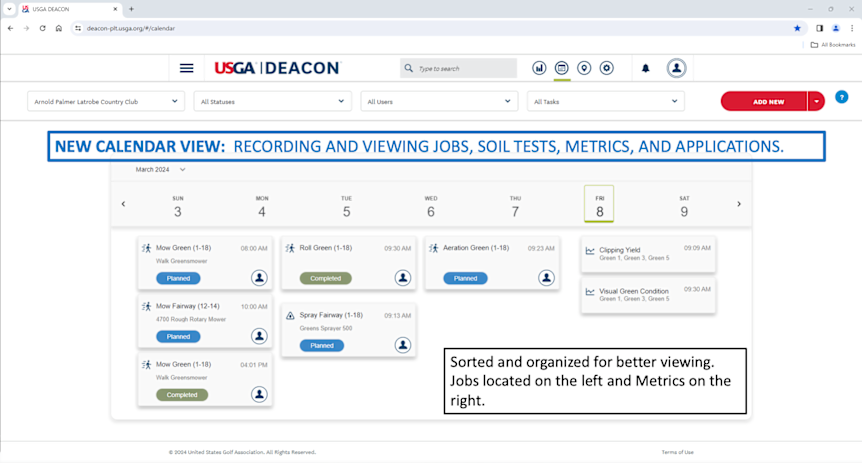
Task: Open the user profile avatar in header
Action: click(x=676, y=68)
